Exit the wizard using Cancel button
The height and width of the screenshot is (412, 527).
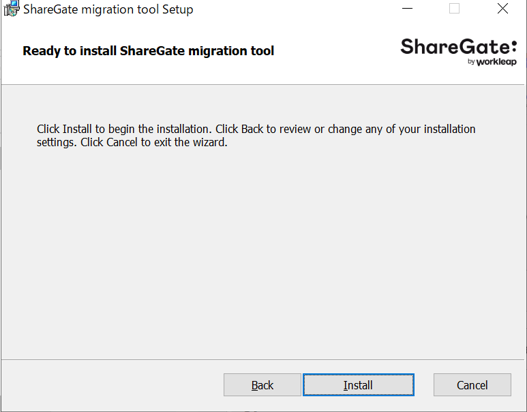472,385
